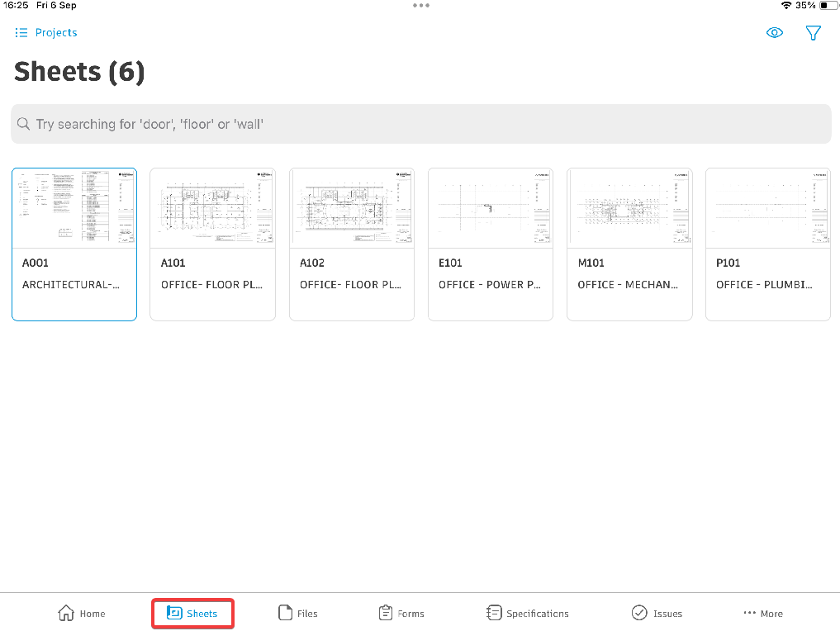Switch to the Files tab label
Viewport: 840px width, 631px height.
(x=307, y=614)
